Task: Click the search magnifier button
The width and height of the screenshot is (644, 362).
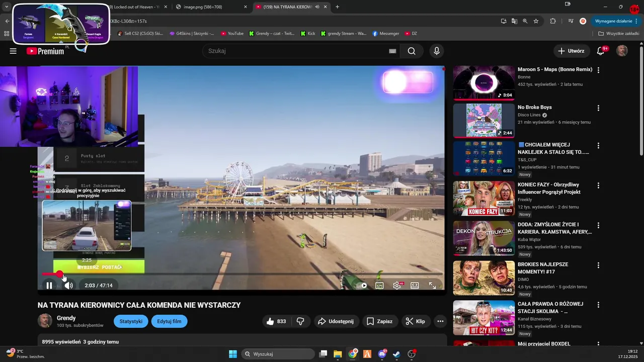Action: coord(412,51)
